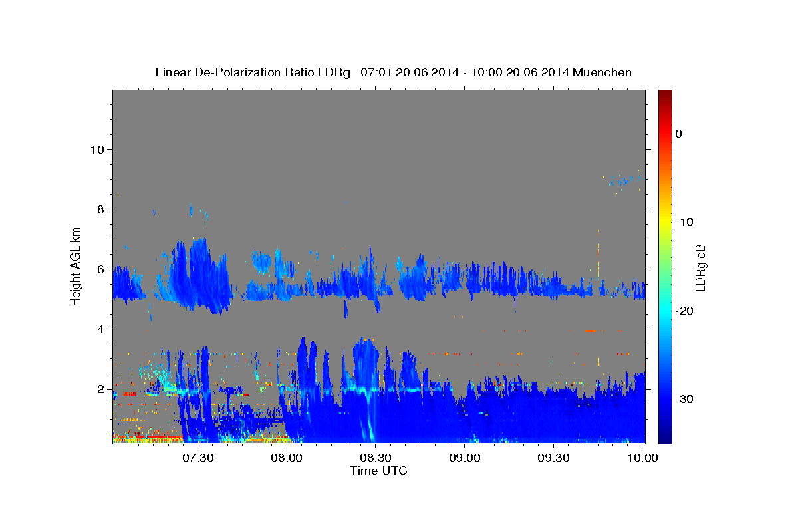Click the green middle section of the colorbar
The width and height of the screenshot is (798, 532).
tap(664, 266)
